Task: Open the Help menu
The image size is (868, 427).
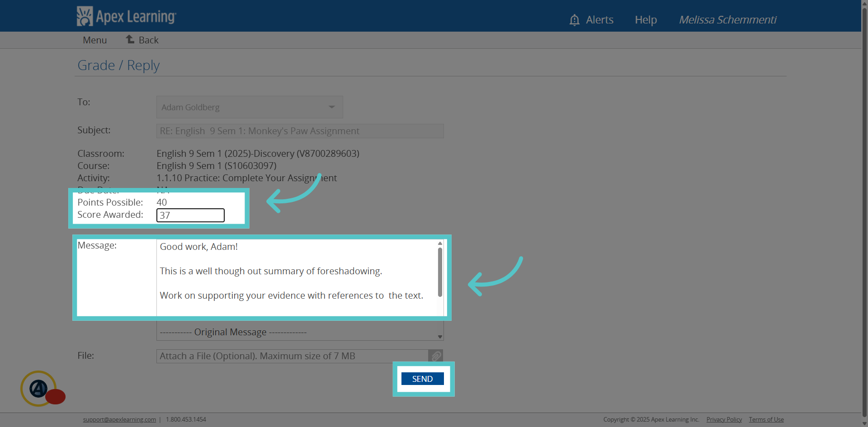Action: click(646, 20)
